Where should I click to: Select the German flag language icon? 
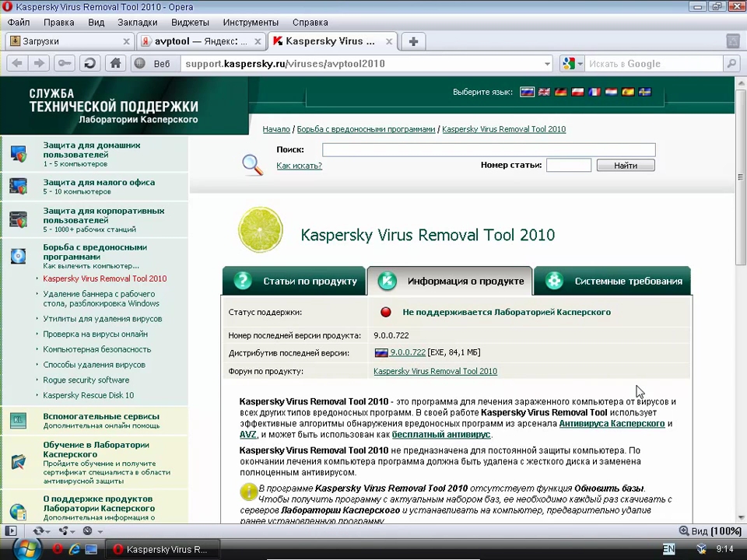(560, 92)
